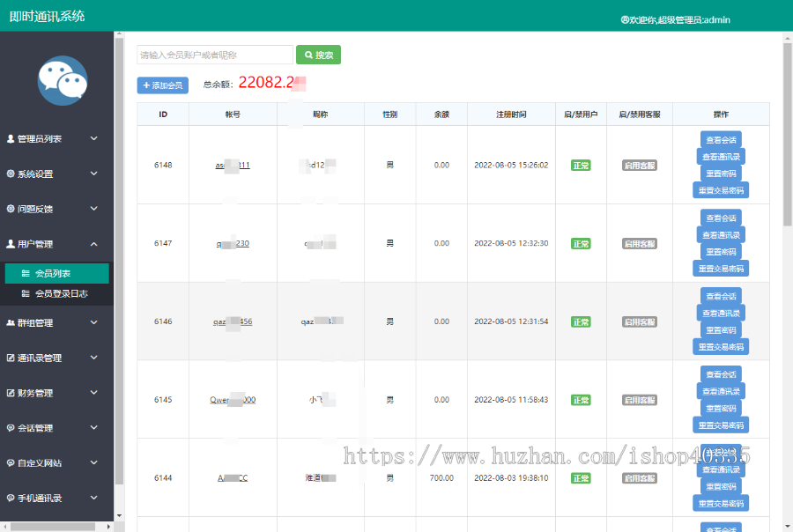Click the list icon beside 会员登录日志
This screenshot has height=532, width=793.
(x=26, y=293)
